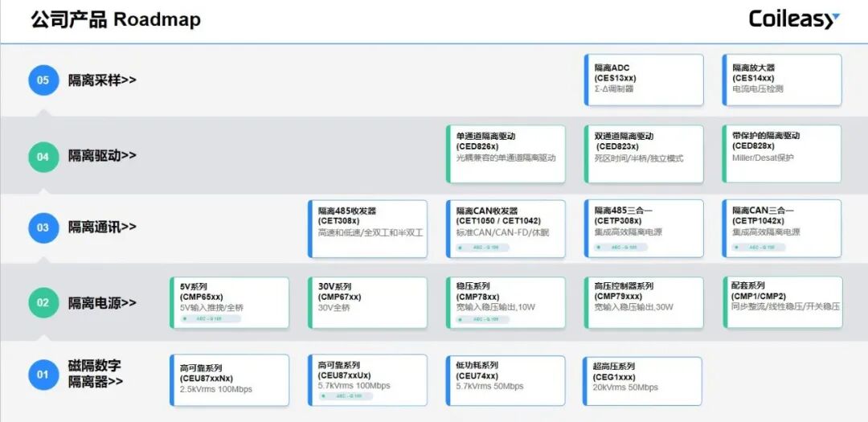The height and width of the screenshot is (422, 868).
Task: Select the 30V系列 (CMP67xx) card
Action: [x=367, y=303]
